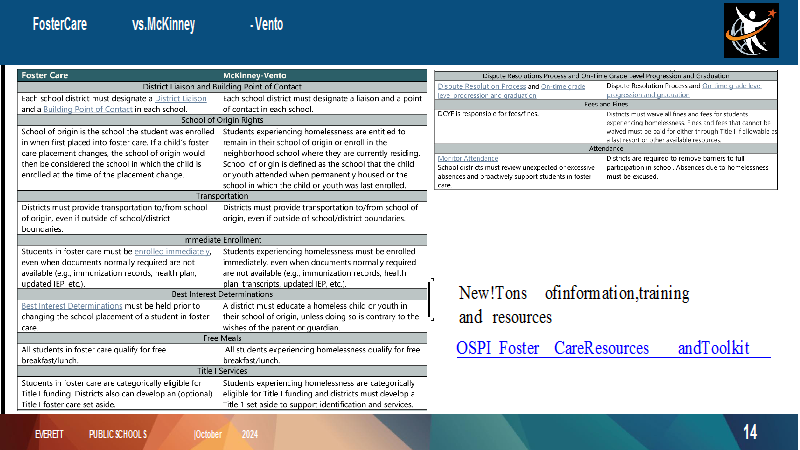Image resolution: width=800 pixels, height=450 pixels.
Task: Click the 'School of Origin Rights' section heading
Action: pos(222,120)
